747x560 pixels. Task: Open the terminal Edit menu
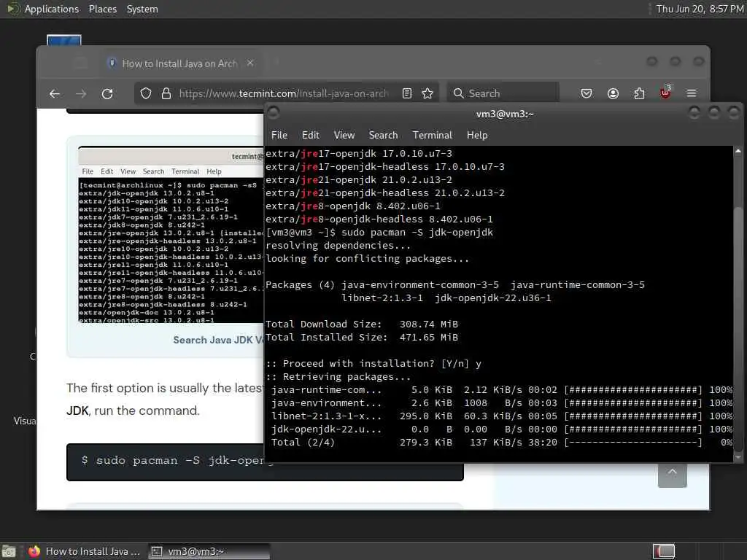(x=311, y=135)
